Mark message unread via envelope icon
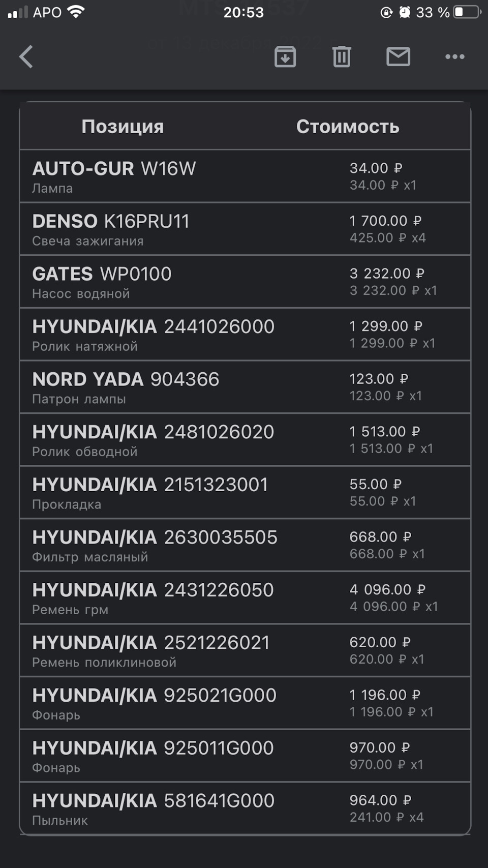The image size is (488, 868). (x=398, y=56)
